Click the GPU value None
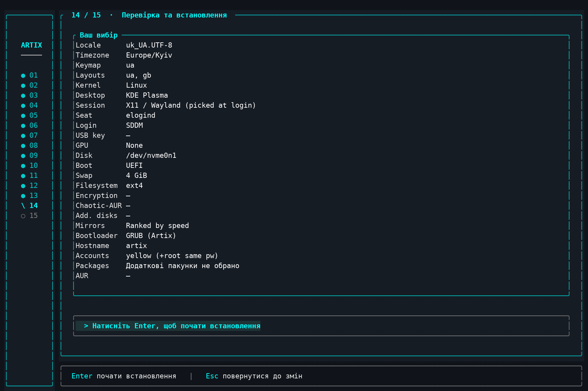Image resolution: width=588 pixels, height=391 pixels. click(x=134, y=146)
